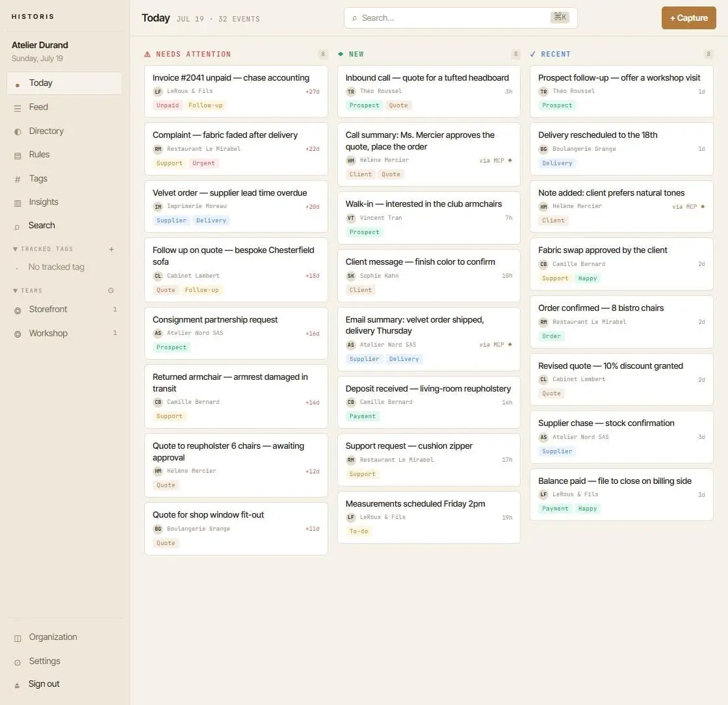Open 'Quote for shop window fit-out' title
This screenshot has height=705, width=728.
point(208,515)
